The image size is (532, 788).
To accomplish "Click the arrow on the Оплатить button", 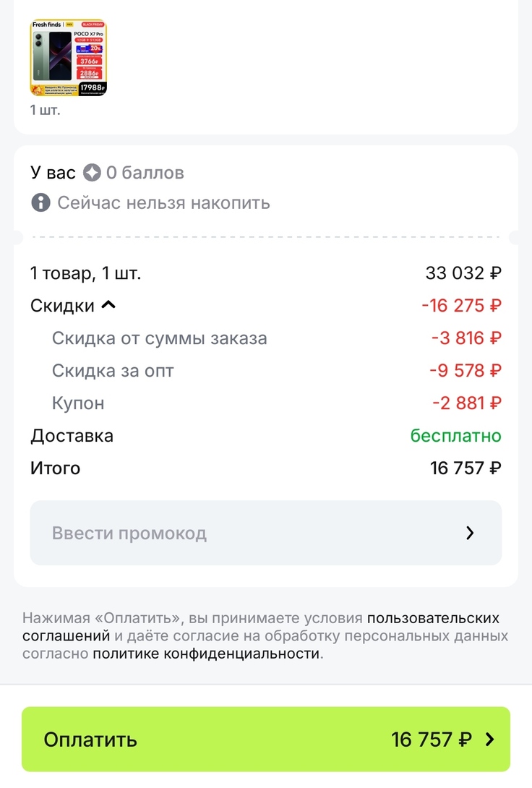I will click(490, 740).
